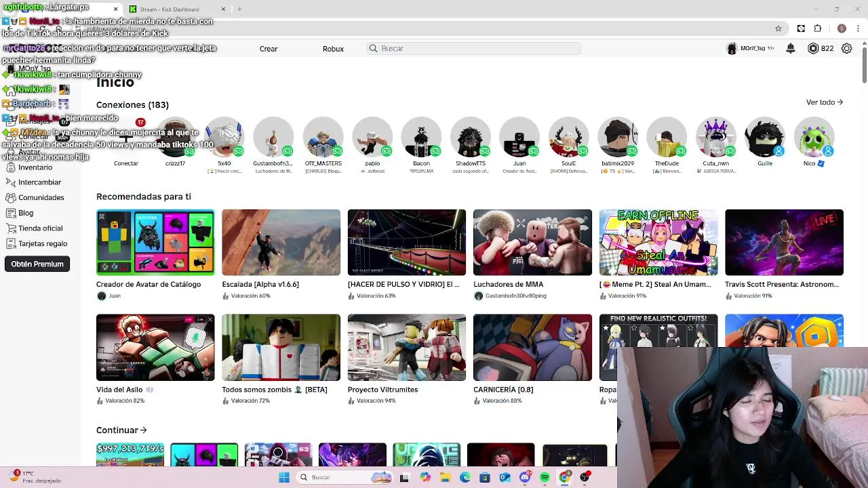868x488 pixels.
Task: Open Luchadores de MMA game thumbnail
Action: coord(532,243)
